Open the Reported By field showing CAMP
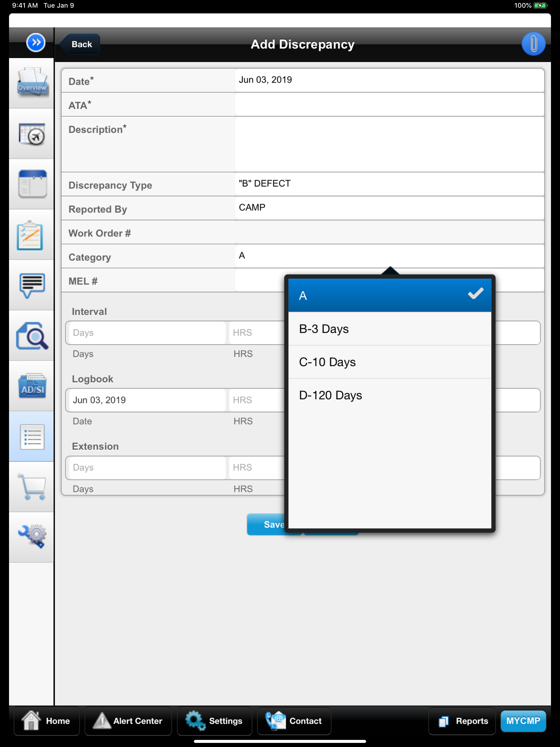560x747 pixels. [389, 208]
